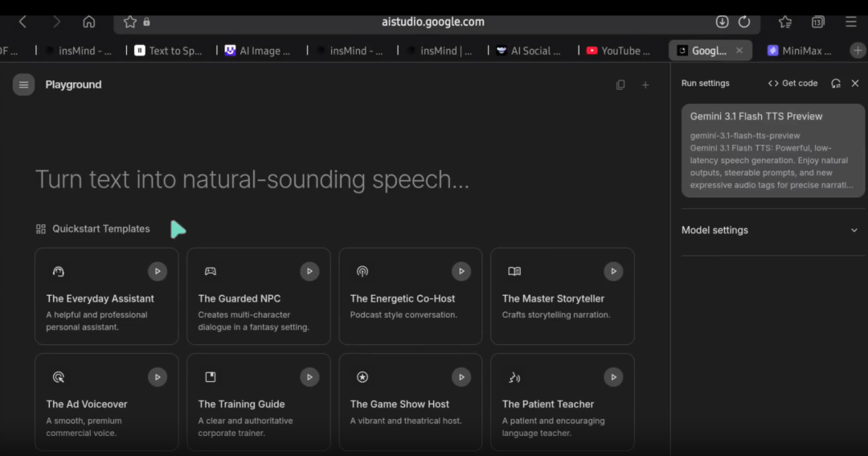The height and width of the screenshot is (456, 868).
Task: Click the Run settings label
Action: [706, 83]
